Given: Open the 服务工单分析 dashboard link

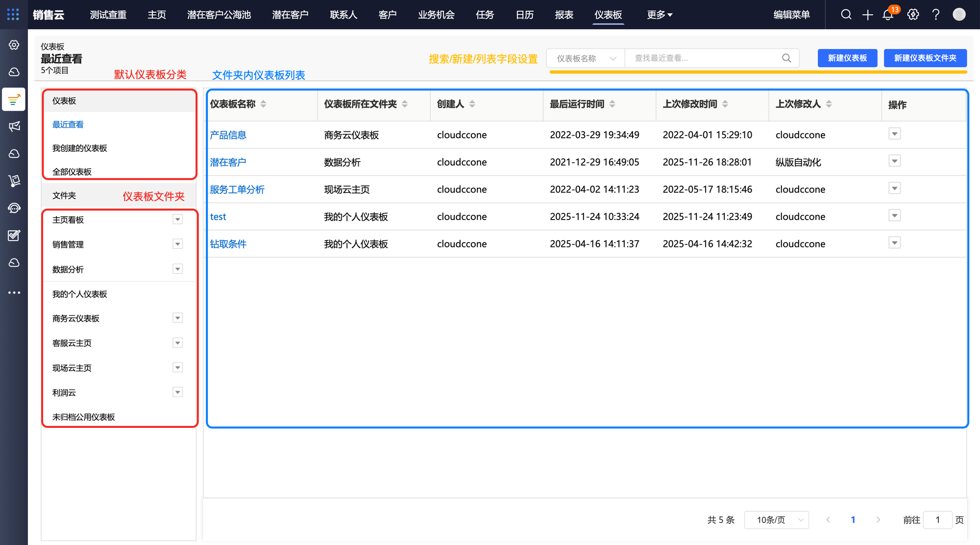Looking at the screenshot, I should (237, 190).
